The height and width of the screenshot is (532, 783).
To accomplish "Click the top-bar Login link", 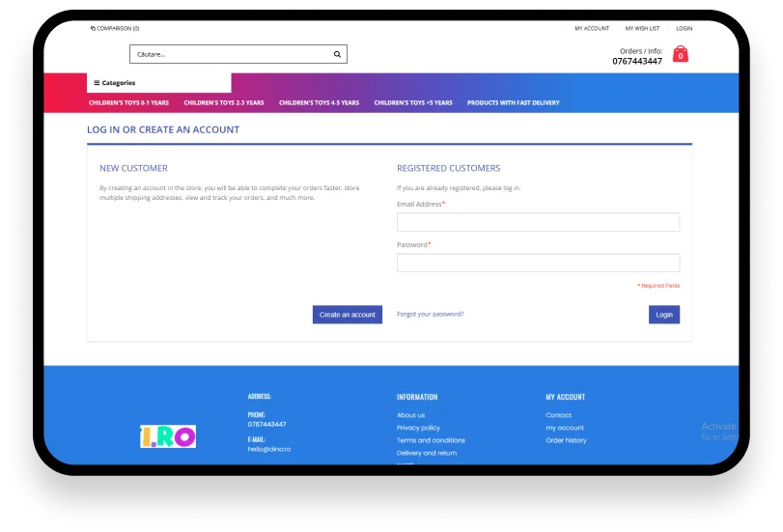I will (x=685, y=28).
